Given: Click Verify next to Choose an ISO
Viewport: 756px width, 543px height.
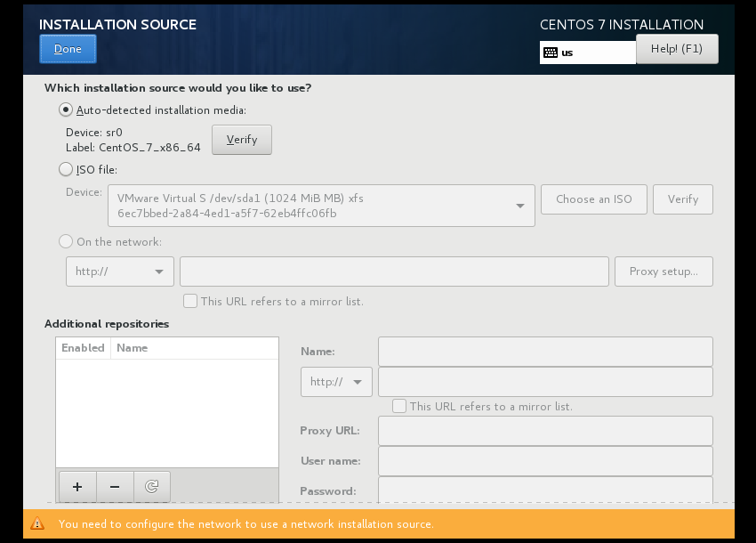Looking at the screenshot, I should click(683, 199).
